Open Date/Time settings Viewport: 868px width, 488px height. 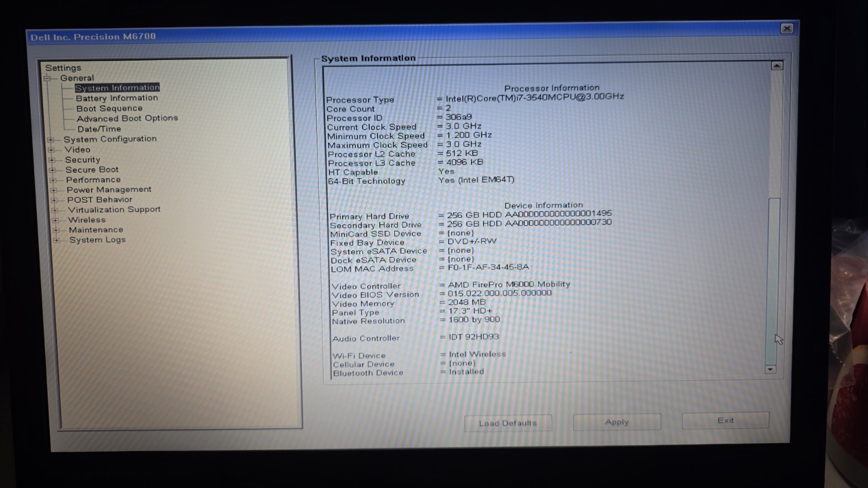click(x=99, y=129)
